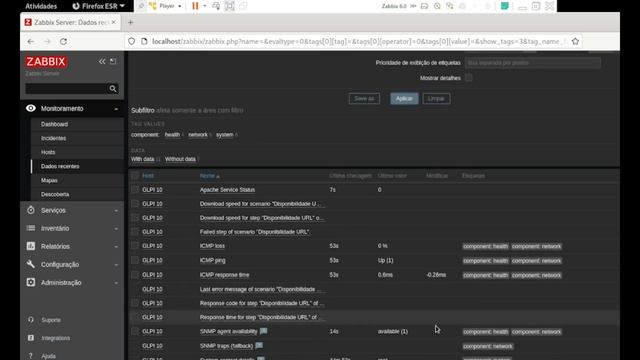This screenshot has width=640, height=360.
Task: Check the ICMP response time row checkbox
Action: pyautogui.click(x=135, y=275)
